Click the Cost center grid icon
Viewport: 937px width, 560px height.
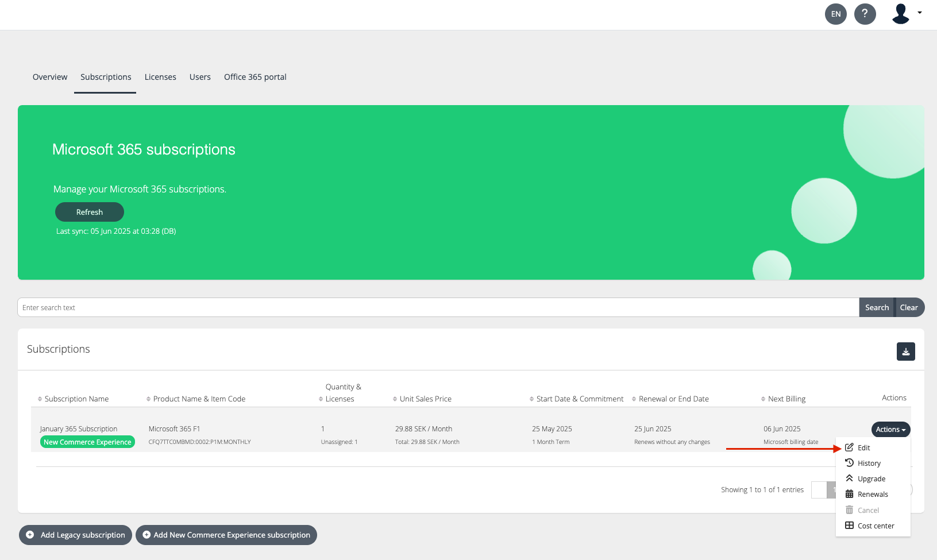pyautogui.click(x=849, y=526)
